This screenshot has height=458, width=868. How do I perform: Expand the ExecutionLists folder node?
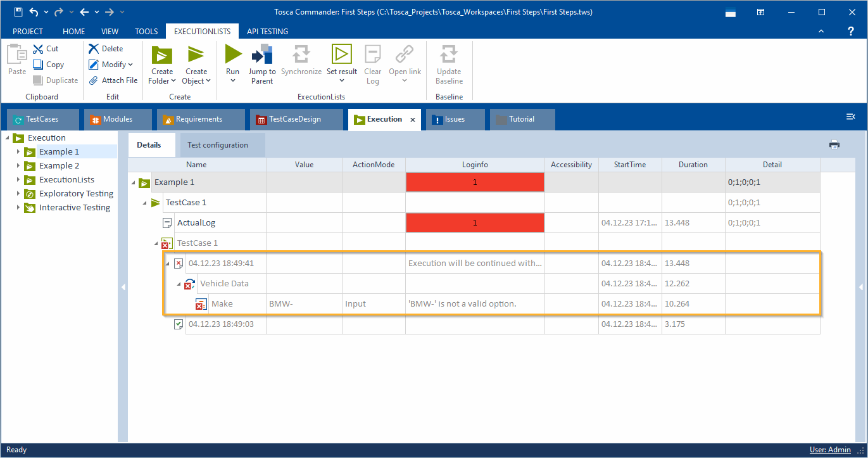click(x=18, y=180)
